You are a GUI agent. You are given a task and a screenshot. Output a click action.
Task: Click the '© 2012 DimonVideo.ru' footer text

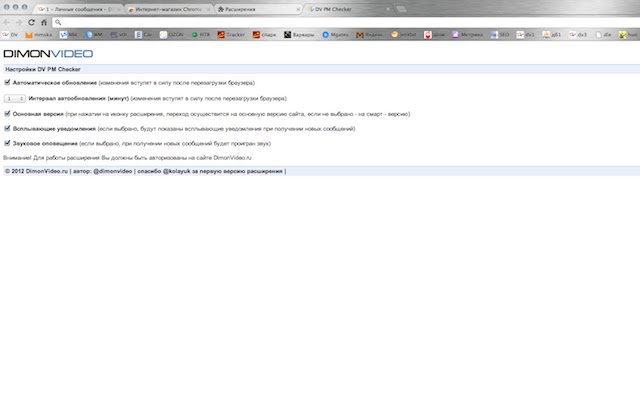click(x=36, y=171)
